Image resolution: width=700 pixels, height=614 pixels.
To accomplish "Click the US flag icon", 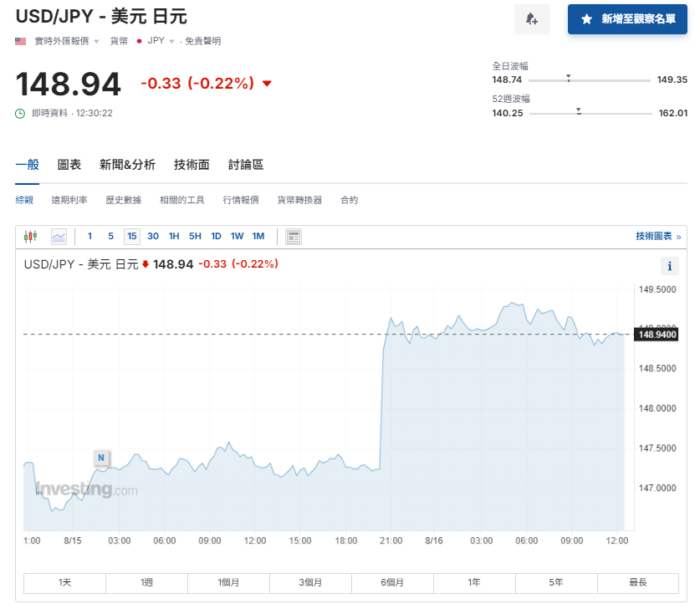I will (21, 41).
